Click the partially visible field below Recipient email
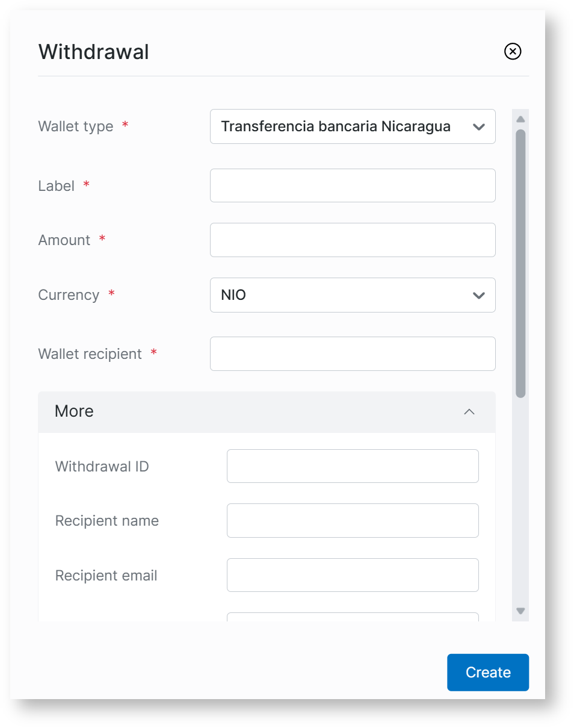 click(x=352, y=617)
